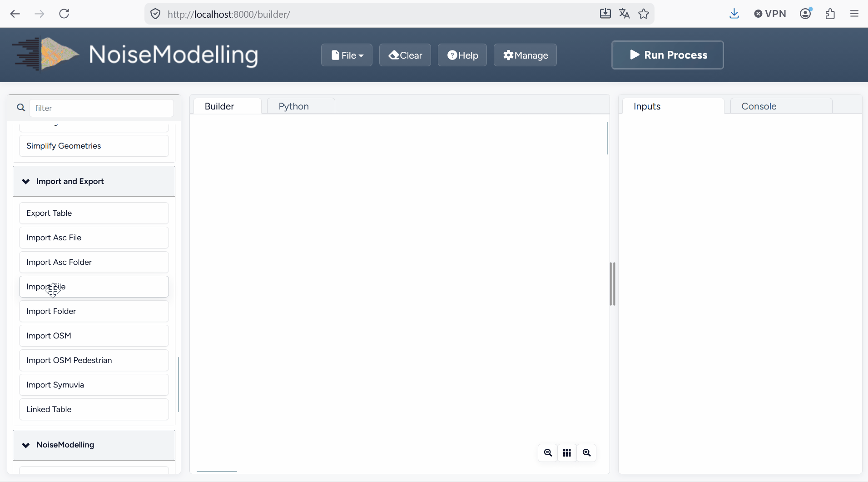Open the extensions puzzle icon
Screen dimensions: 868x482
pyautogui.click(x=830, y=14)
